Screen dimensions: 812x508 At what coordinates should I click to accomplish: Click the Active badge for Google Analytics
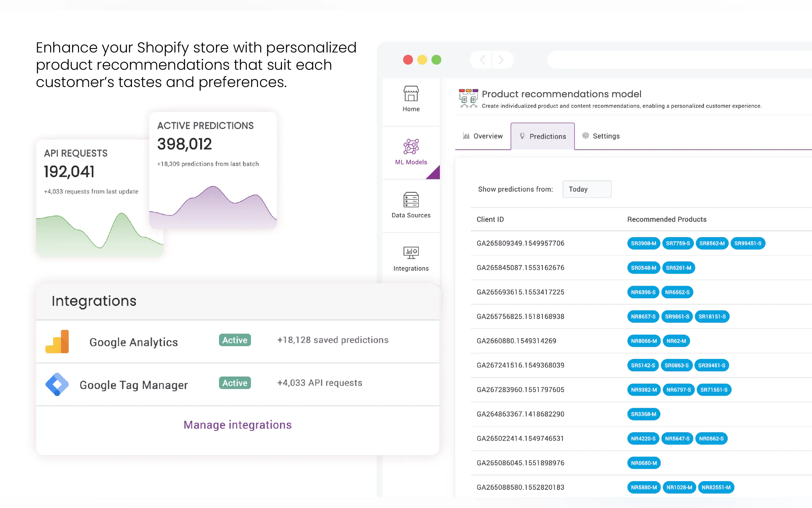point(235,340)
